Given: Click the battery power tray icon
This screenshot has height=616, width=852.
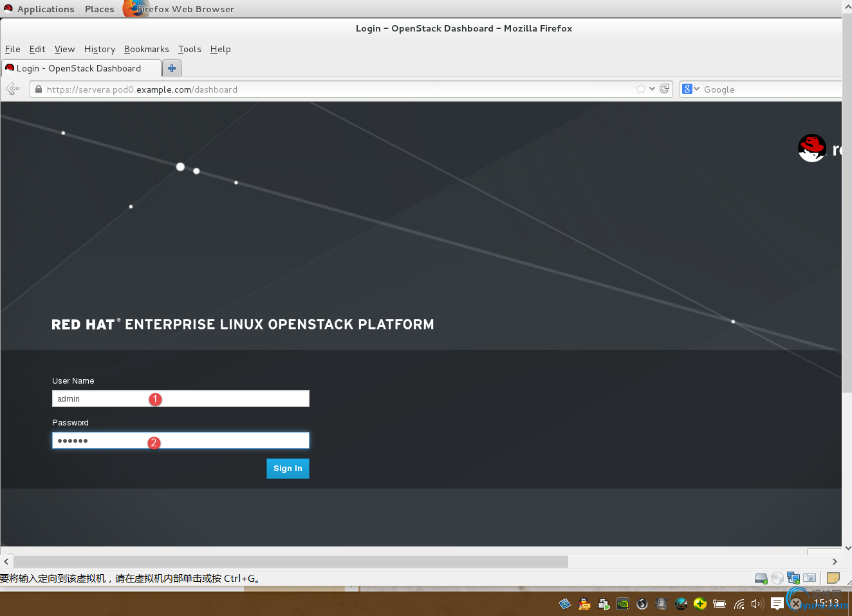Looking at the screenshot, I should pyautogui.click(x=719, y=604).
